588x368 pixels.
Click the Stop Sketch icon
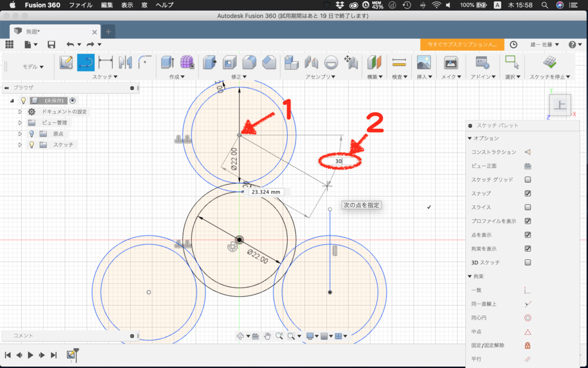coord(550,62)
